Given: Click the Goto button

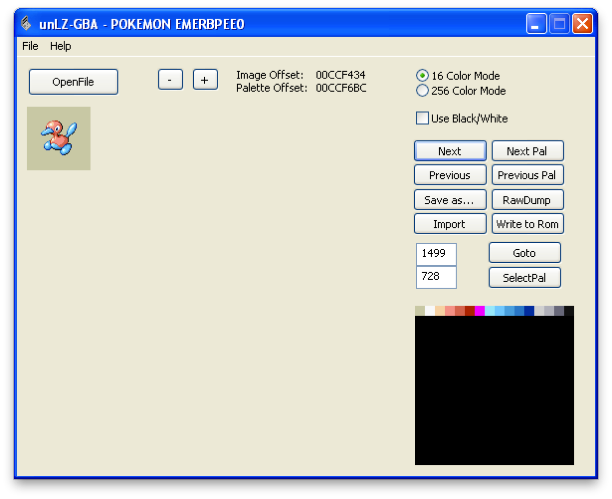Looking at the screenshot, I should pos(525,253).
